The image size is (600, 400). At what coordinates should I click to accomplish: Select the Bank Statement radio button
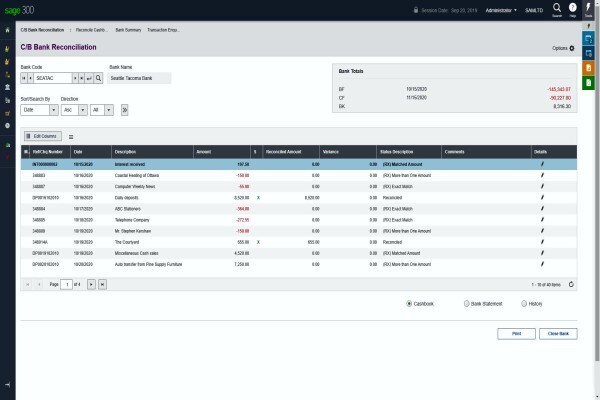[466, 304]
